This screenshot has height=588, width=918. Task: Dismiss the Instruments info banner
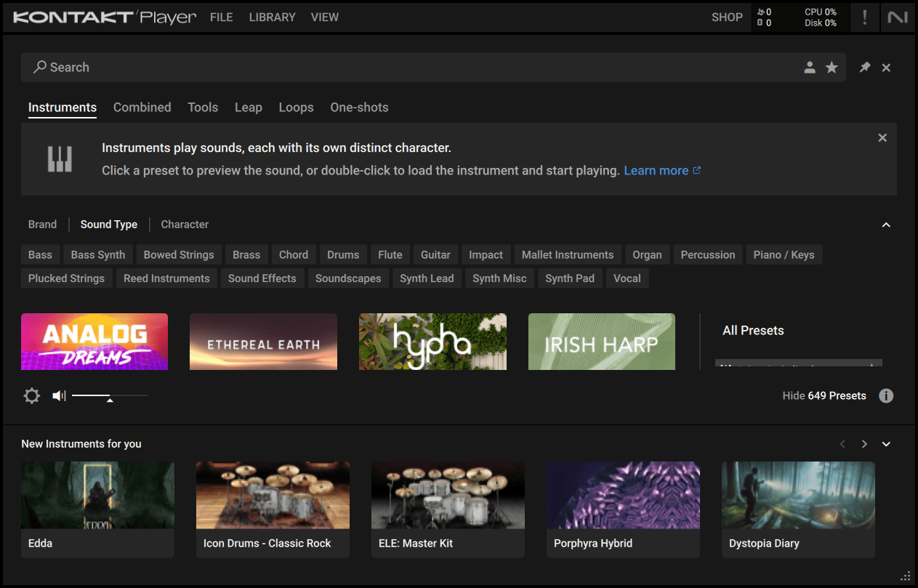tap(882, 138)
